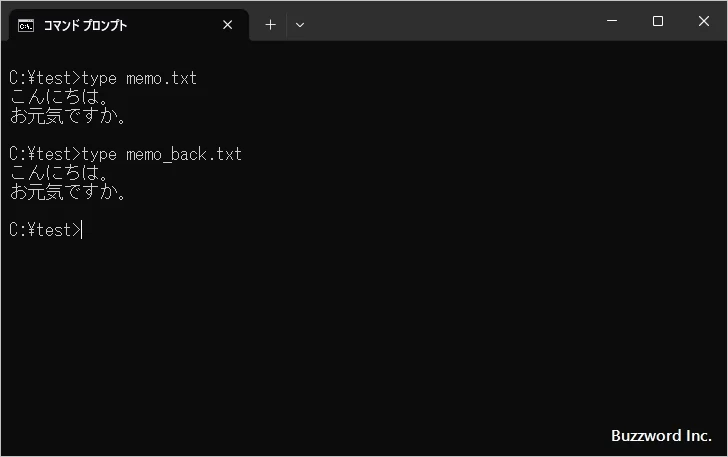Screen dimensions: 728x457
Task: Click the first C:\test> prompt at the top
Action: 44,78
